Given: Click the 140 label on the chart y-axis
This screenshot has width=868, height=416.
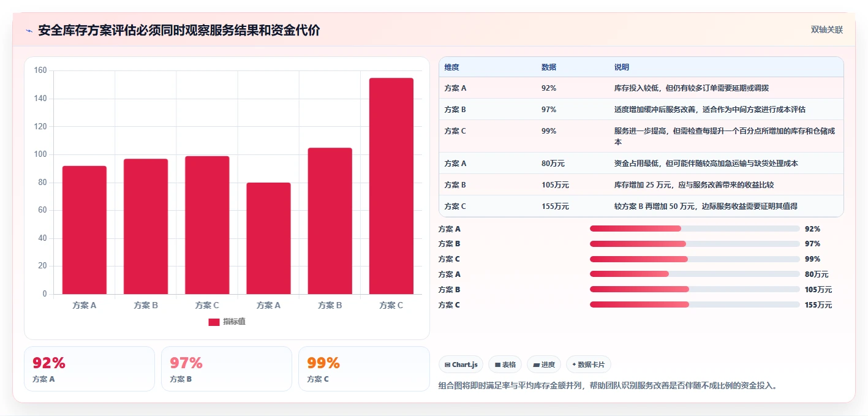Looking at the screenshot, I should click(40, 99).
